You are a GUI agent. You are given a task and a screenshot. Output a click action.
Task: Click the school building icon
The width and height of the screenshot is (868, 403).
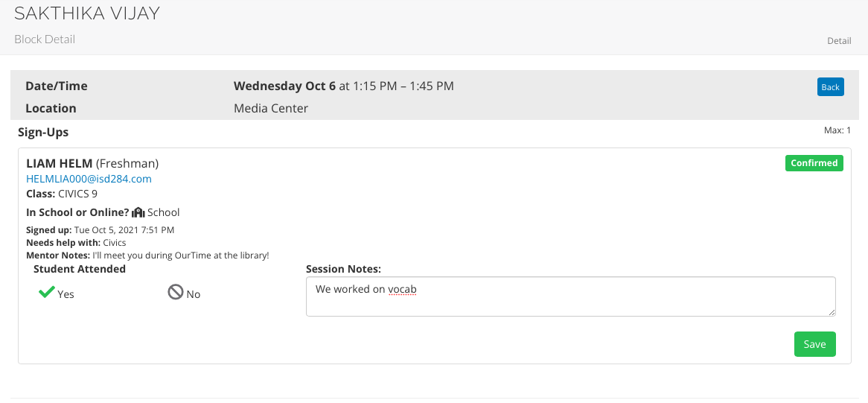coord(138,212)
